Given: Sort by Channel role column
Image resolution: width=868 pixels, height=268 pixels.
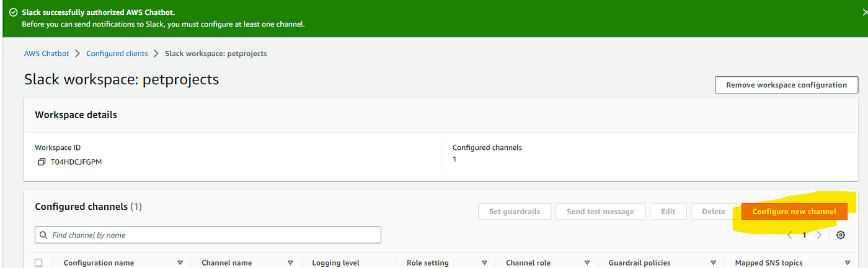Looking at the screenshot, I should pos(586,263).
